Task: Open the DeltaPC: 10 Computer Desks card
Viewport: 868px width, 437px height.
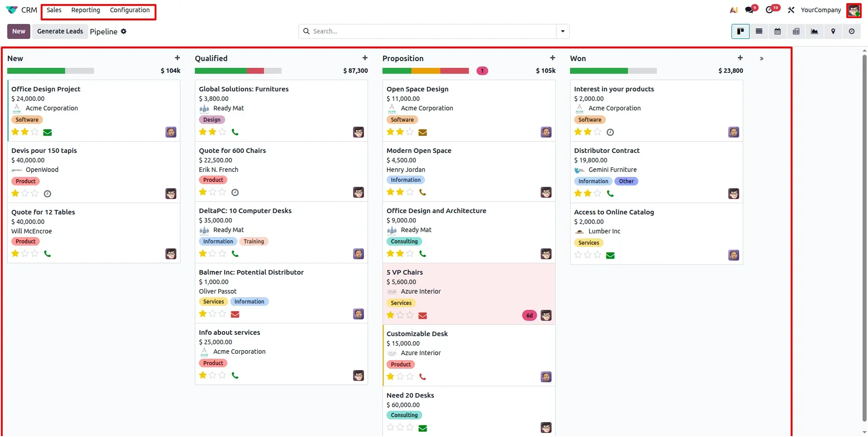Action: coord(281,233)
